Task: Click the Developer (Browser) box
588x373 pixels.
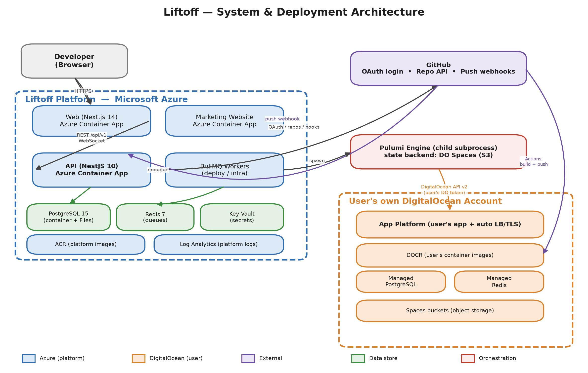Action: coord(74,61)
